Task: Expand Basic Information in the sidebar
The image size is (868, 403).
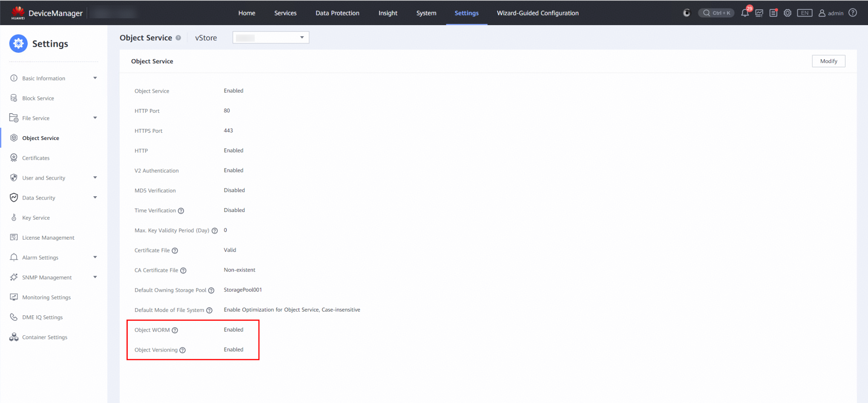Action: (95, 78)
